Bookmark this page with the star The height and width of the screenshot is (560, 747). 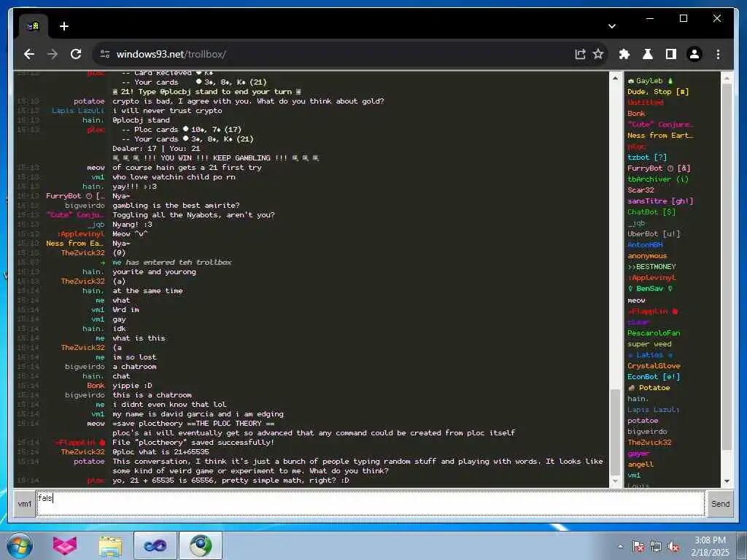click(x=598, y=54)
